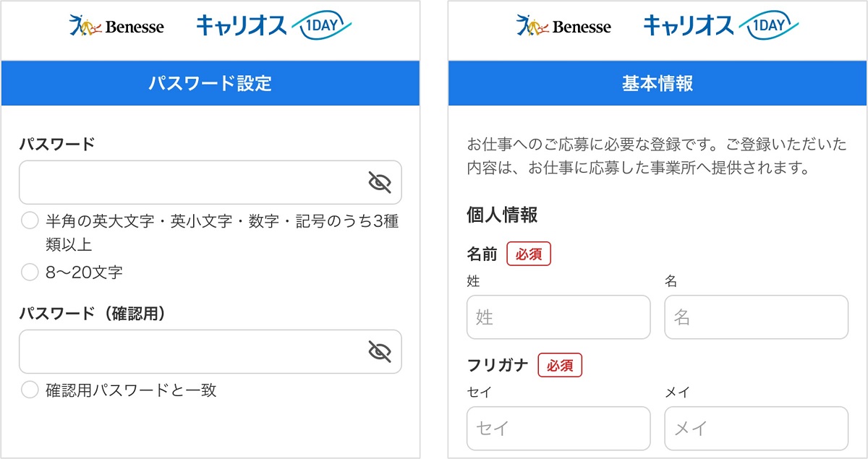Click the character-type requirement circle indicator
Viewport: 868px width, 459px height.
(29, 220)
